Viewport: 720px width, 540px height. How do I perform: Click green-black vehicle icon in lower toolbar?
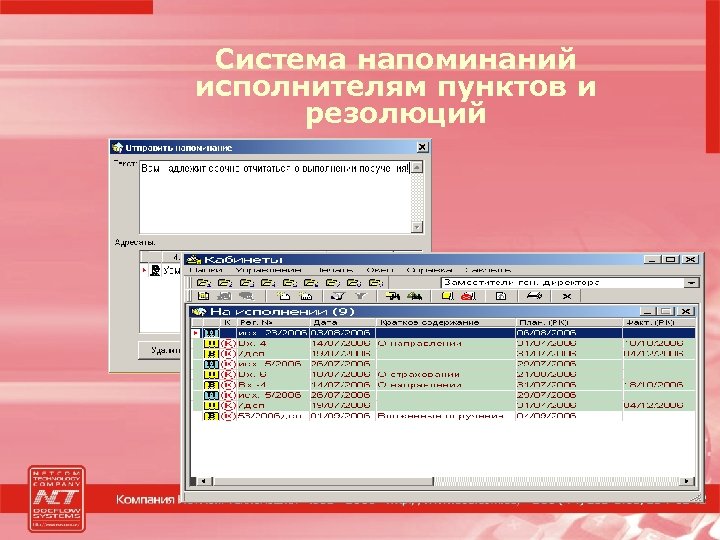click(x=414, y=297)
